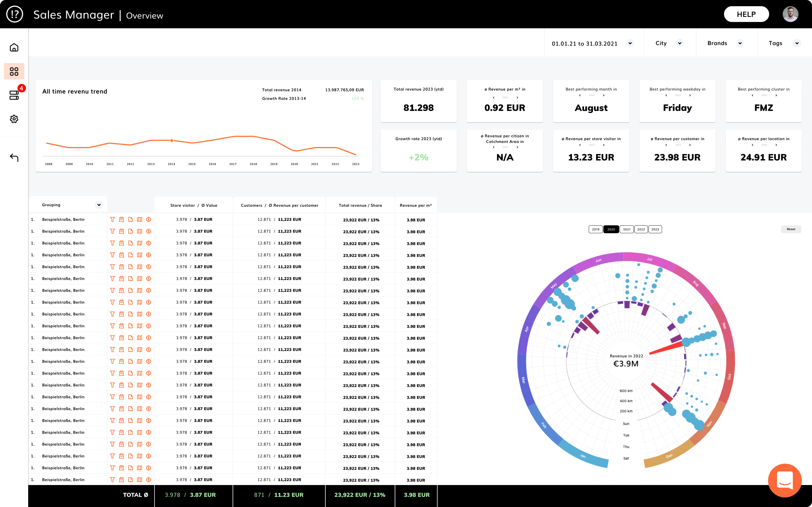Image resolution: width=812 pixels, height=507 pixels.
Task: Click the map icon in first table row
Action: click(x=140, y=219)
